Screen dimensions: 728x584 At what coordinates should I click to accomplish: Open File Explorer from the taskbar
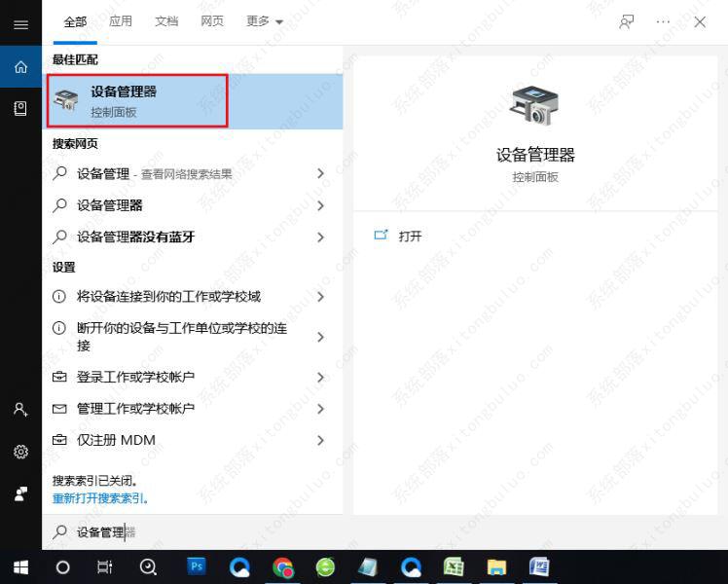(x=496, y=566)
